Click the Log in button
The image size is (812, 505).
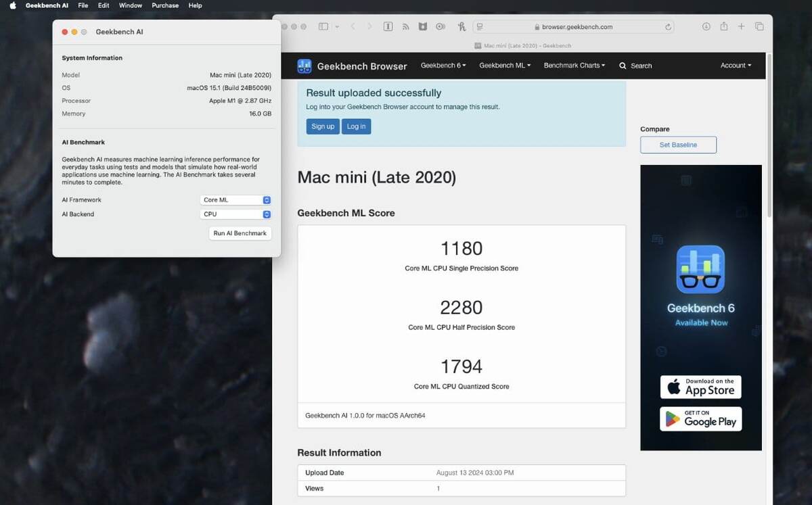click(356, 126)
